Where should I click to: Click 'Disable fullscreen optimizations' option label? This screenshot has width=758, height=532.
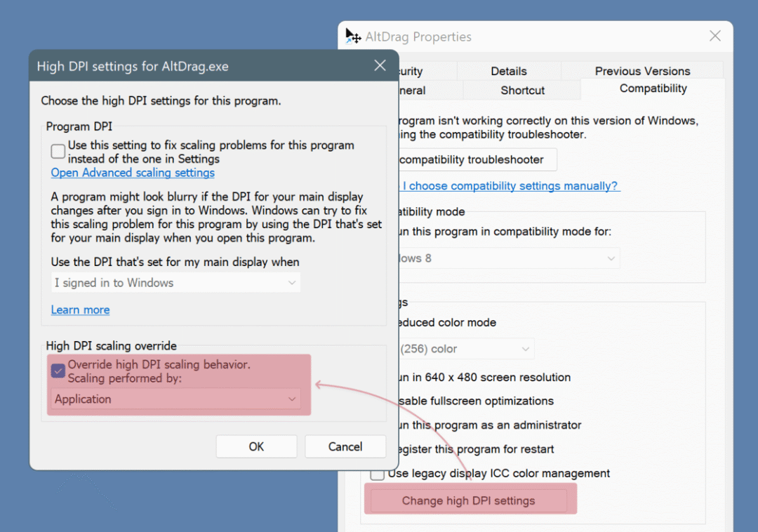(x=476, y=401)
